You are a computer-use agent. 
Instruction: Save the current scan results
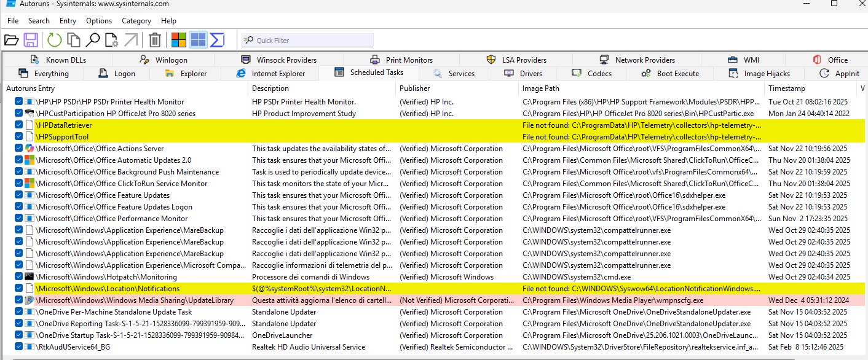31,39
